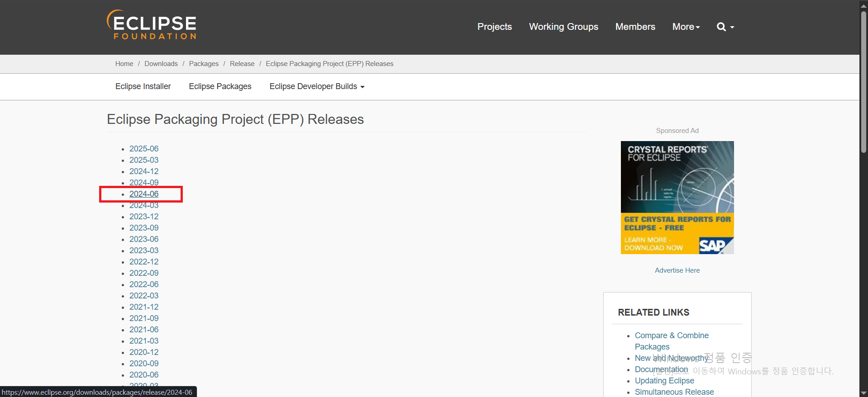Click the scrollbar down arrow
Viewport: 868px width, 397px height.
[864, 393]
